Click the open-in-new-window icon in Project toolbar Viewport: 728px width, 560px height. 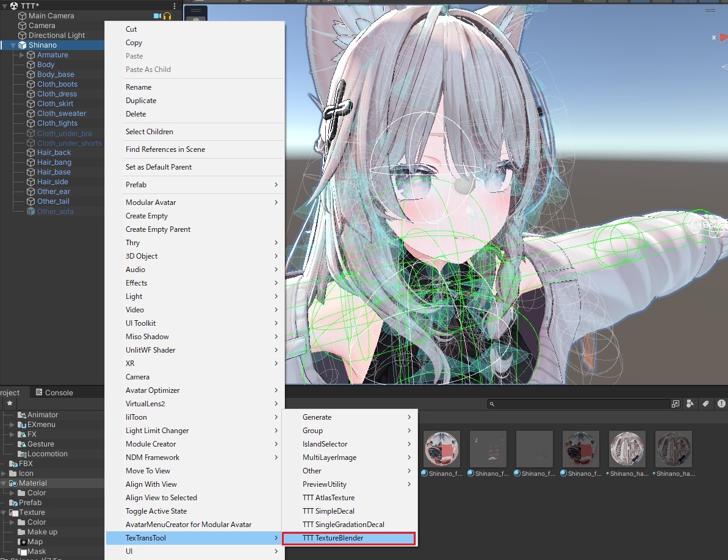tap(676, 403)
